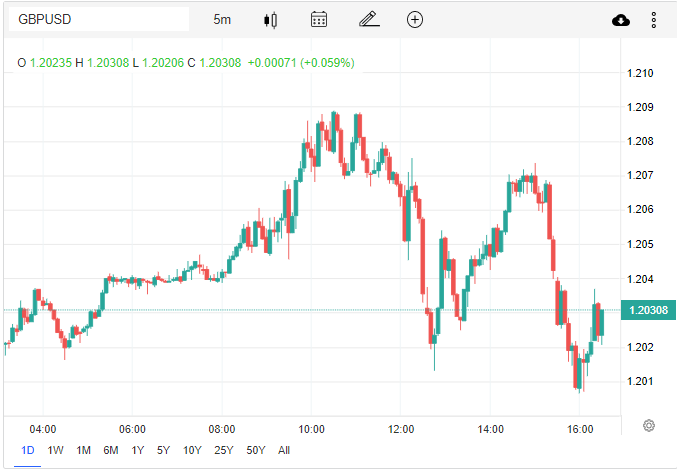
Task: Open chart settings gear icon
Action: point(649,425)
